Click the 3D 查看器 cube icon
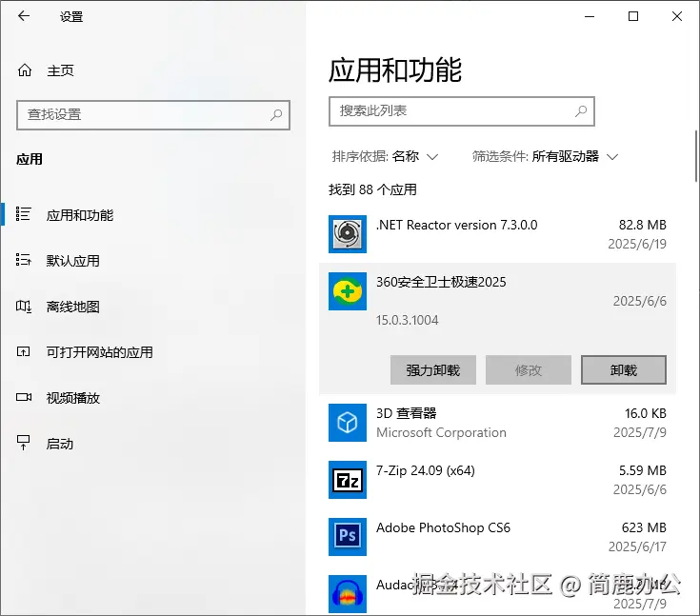The width and height of the screenshot is (700, 616). (x=348, y=423)
